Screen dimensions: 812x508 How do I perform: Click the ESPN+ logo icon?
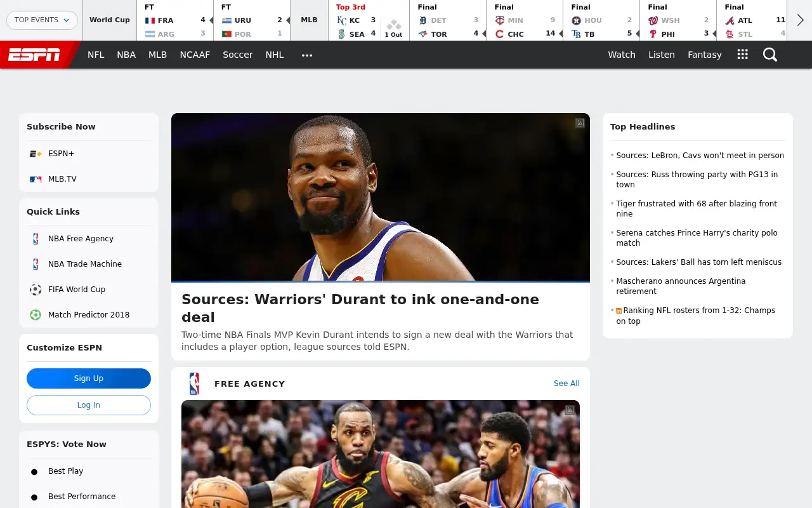click(x=36, y=154)
